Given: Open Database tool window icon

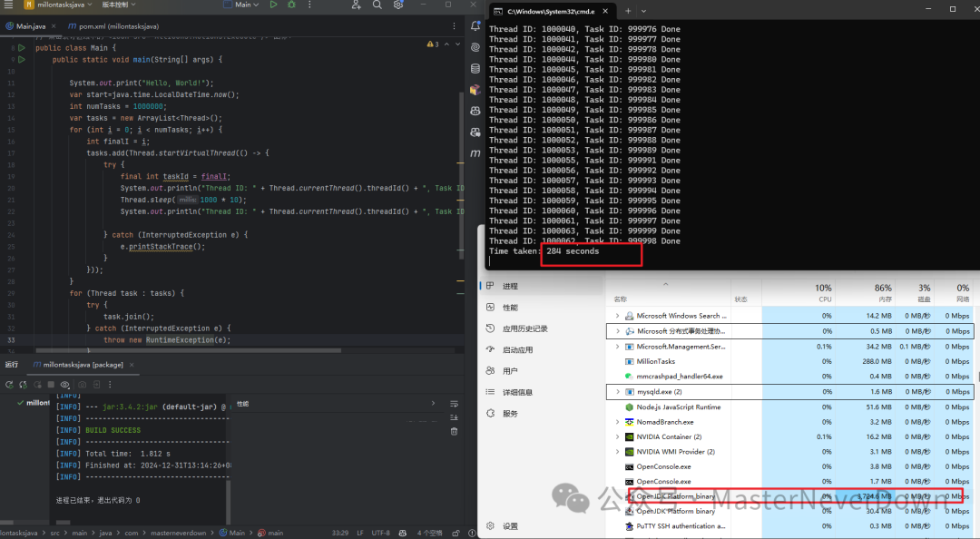Looking at the screenshot, I should [475, 69].
